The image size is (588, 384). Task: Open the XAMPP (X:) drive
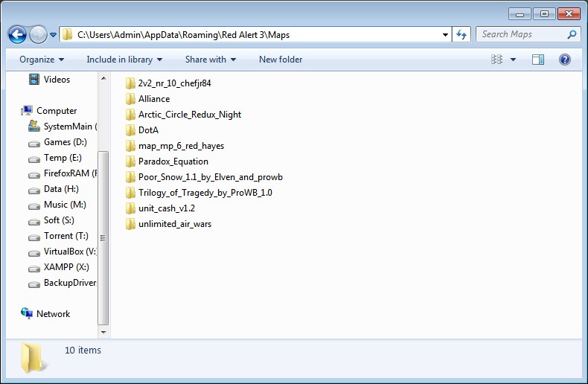(66, 267)
